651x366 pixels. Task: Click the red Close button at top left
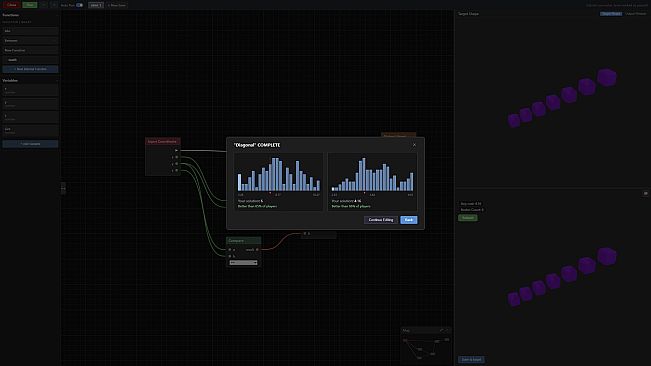11,5
